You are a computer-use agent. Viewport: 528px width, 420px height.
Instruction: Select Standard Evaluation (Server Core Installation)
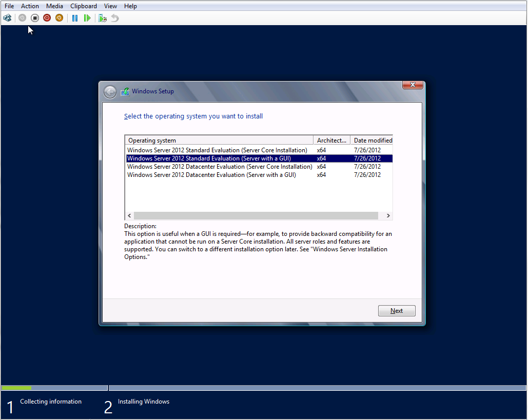(217, 150)
